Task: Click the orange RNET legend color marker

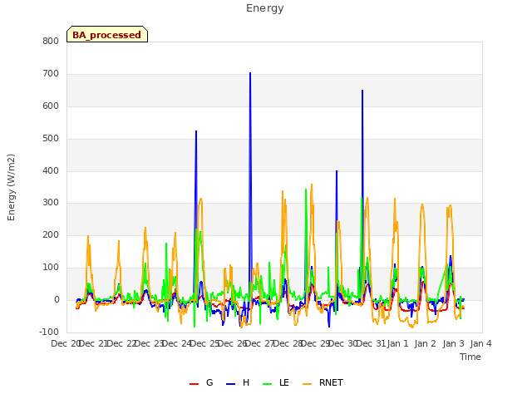Action: (307, 384)
